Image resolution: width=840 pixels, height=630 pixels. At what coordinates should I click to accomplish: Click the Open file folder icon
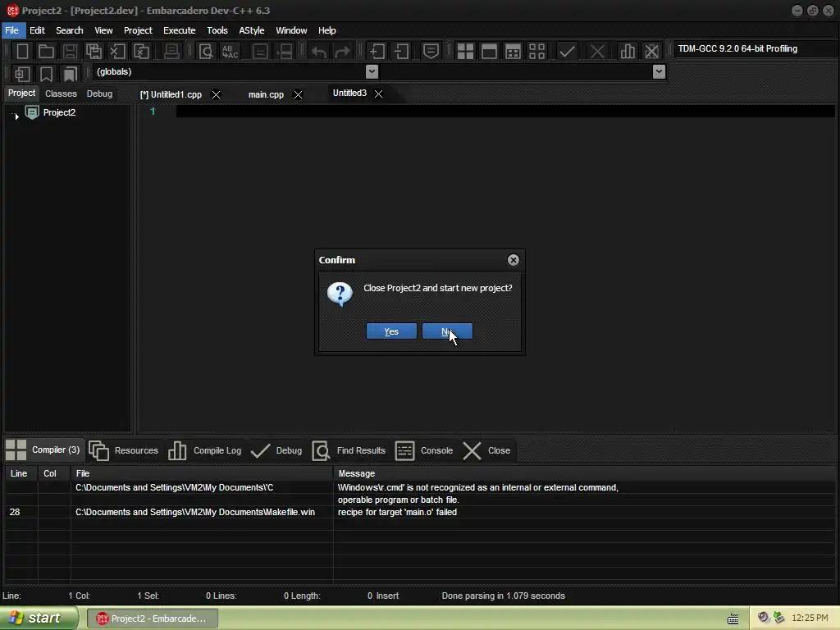point(46,52)
